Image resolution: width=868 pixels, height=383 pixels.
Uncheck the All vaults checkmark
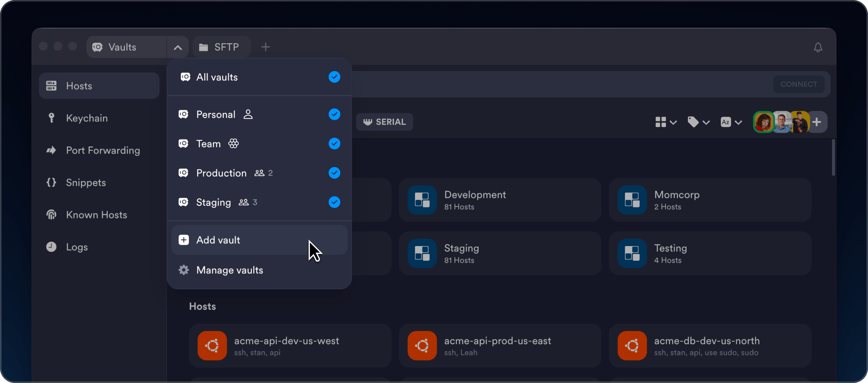pos(334,77)
